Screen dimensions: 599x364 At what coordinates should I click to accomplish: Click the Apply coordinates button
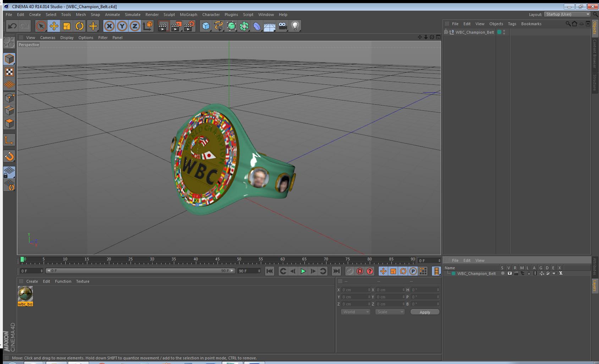[x=425, y=312]
